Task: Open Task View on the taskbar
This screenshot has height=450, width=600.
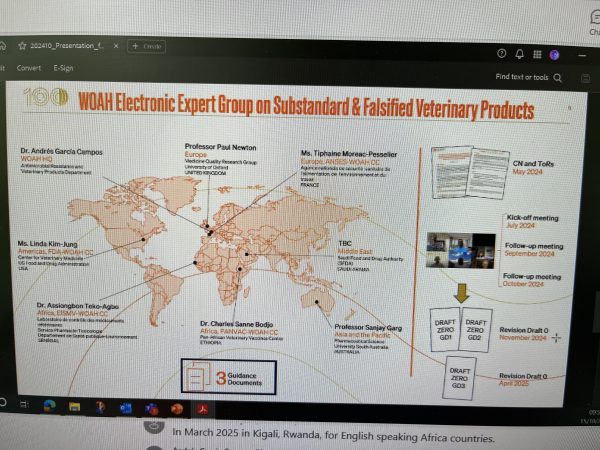Action: click(24, 404)
